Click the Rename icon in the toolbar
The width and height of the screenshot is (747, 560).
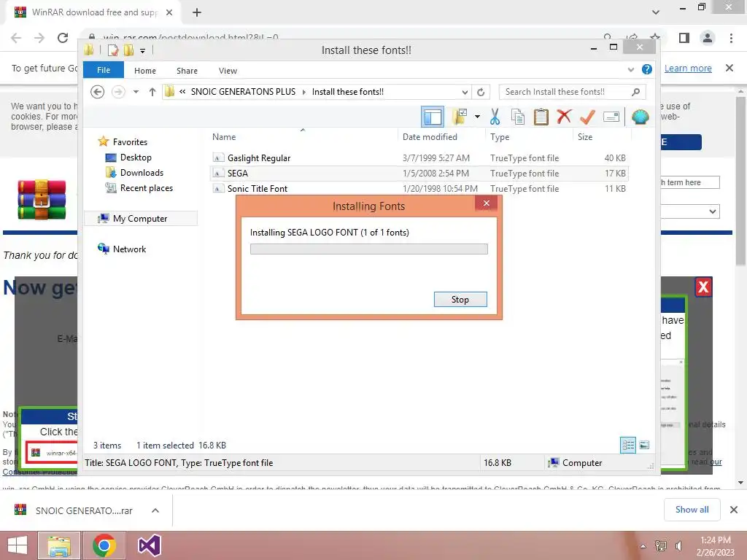(x=611, y=117)
